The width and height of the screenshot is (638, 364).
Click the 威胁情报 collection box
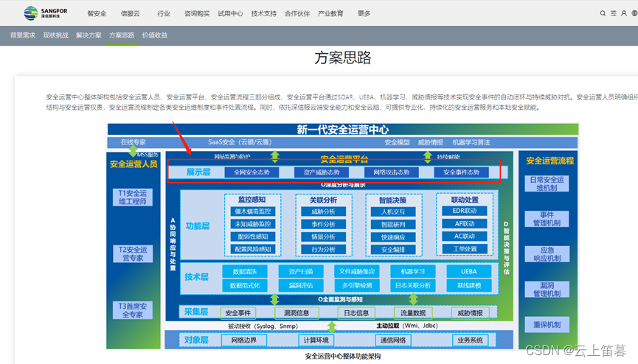click(470, 312)
